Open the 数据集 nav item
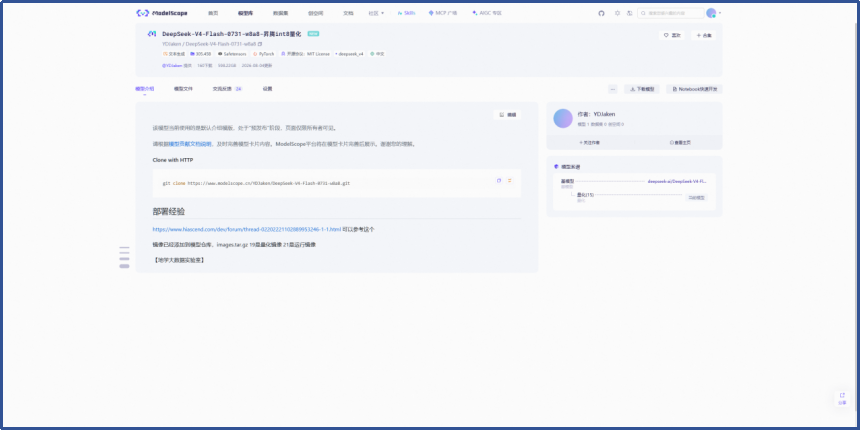The width and height of the screenshot is (861, 430). click(281, 13)
